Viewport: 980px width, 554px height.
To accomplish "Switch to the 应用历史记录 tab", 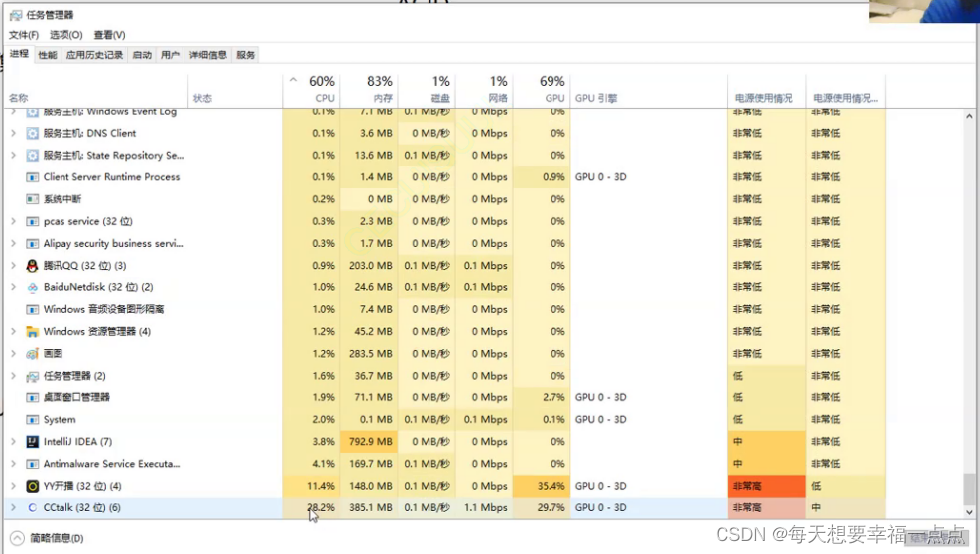I will coord(95,55).
